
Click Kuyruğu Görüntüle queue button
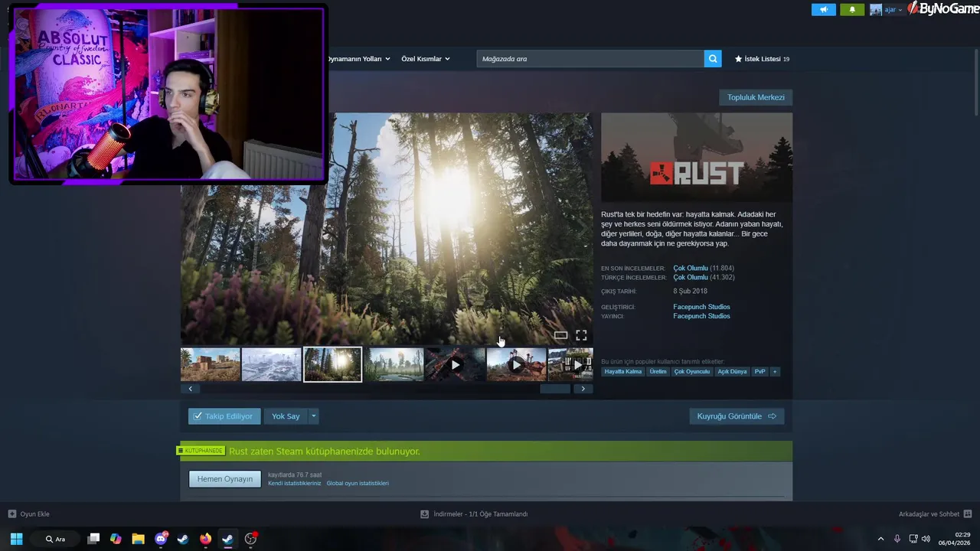click(x=737, y=416)
